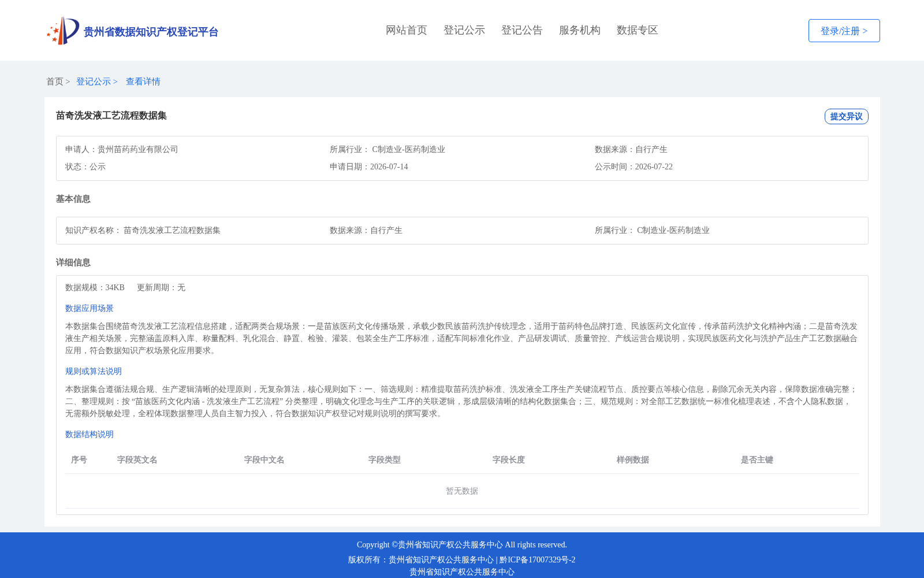Click the 数据结构说明 heading
This screenshot has height=578, width=924.
(90, 434)
